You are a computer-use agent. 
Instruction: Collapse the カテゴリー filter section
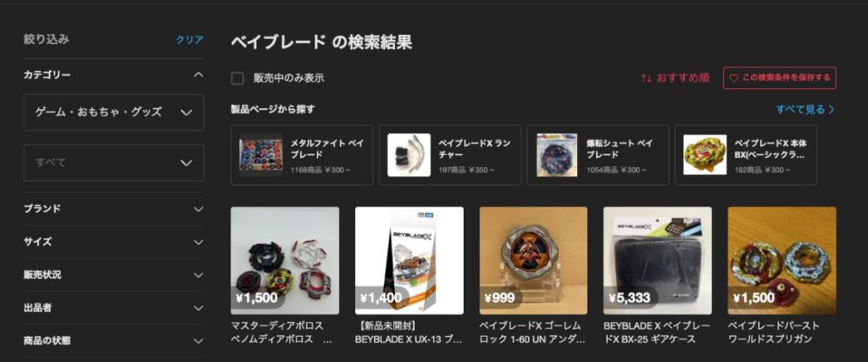pyautogui.click(x=198, y=75)
